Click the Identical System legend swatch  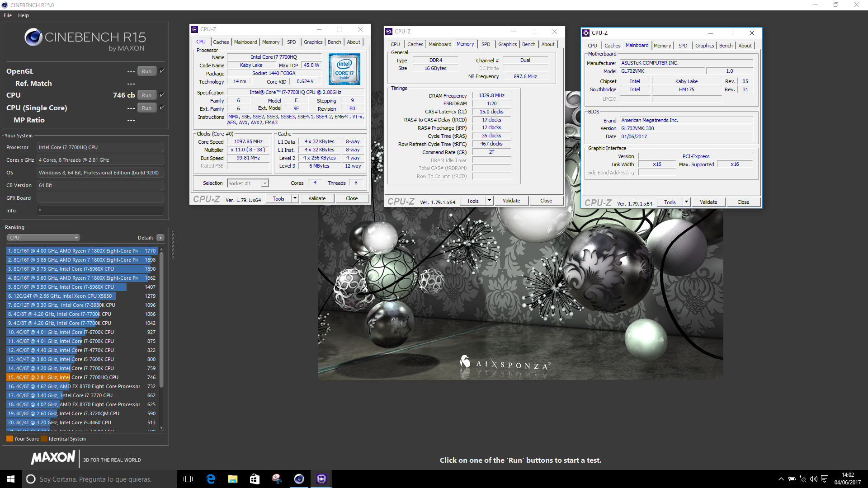(44, 439)
